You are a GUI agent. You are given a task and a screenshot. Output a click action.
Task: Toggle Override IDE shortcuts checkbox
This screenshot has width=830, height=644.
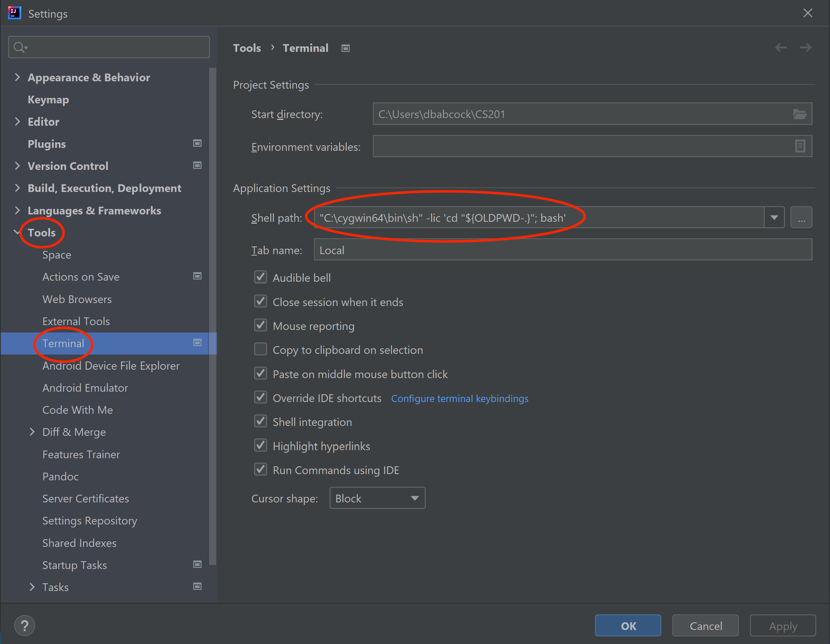click(260, 398)
